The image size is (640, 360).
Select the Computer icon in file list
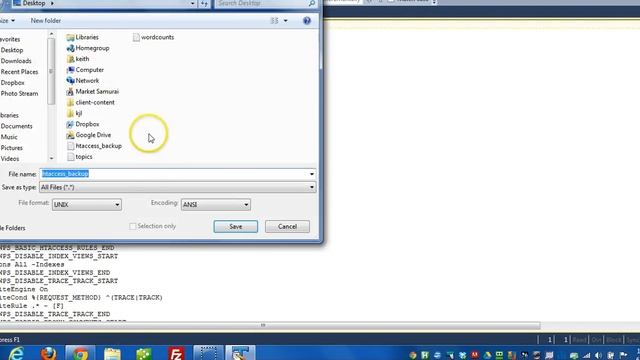(70, 70)
